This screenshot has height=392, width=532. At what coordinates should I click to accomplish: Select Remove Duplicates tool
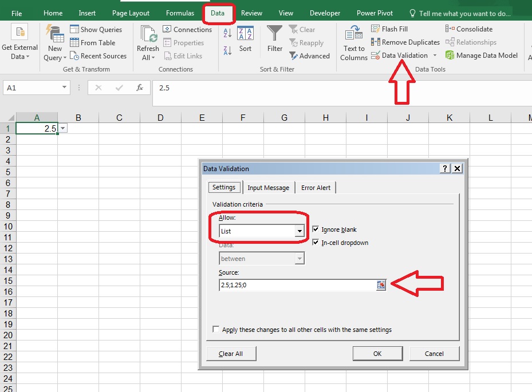coord(405,42)
